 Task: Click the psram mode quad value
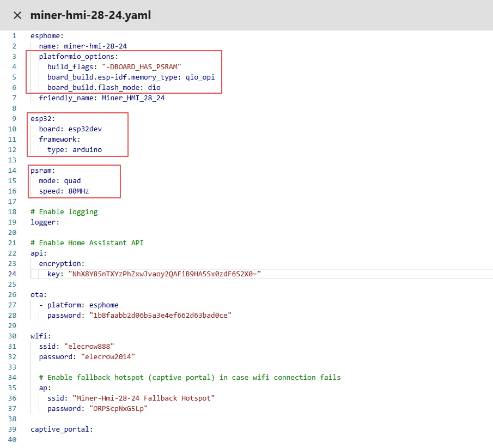72,181
